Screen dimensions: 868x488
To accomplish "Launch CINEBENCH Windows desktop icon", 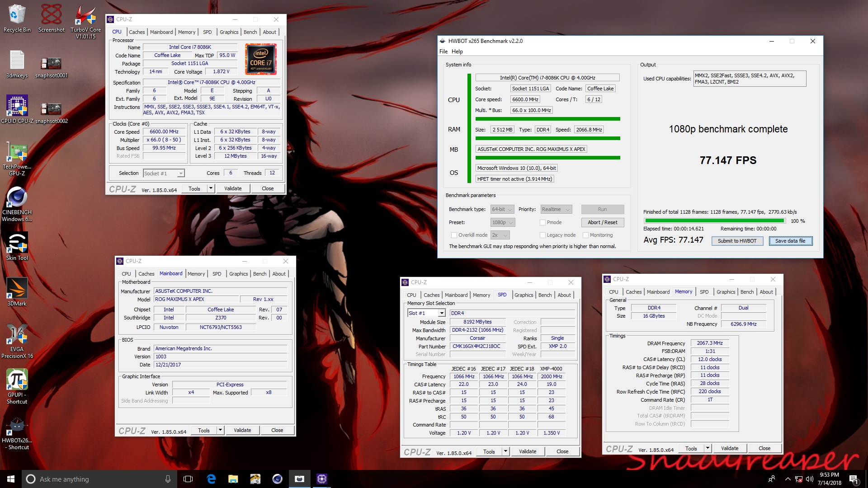I will click(17, 204).
